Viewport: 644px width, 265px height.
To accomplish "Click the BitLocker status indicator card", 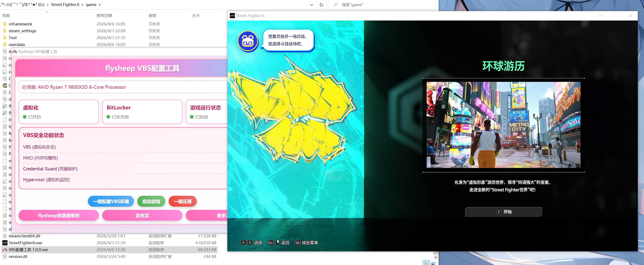I will (142, 112).
